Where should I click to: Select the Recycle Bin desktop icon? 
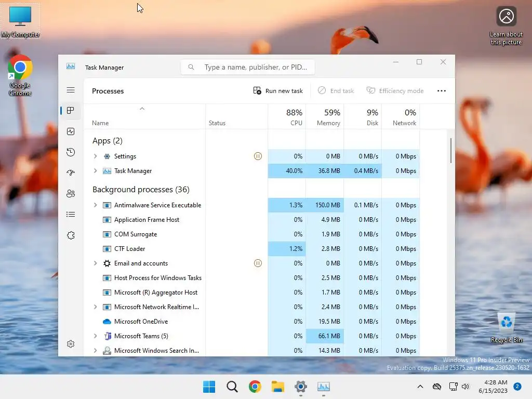click(506, 328)
